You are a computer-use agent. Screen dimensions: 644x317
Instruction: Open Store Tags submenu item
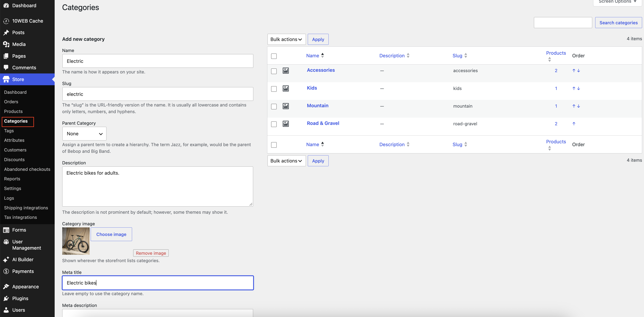tap(9, 131)
